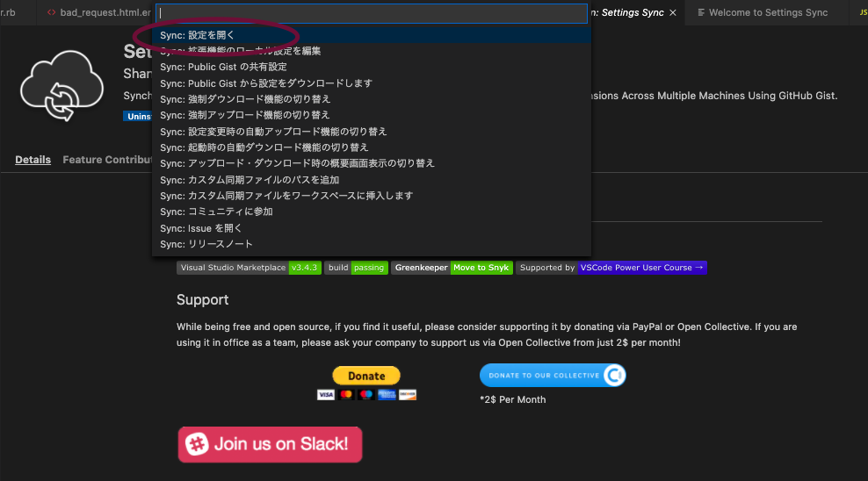
Task: Select 'Sync: Issue を開く' command
Action: 372,228
